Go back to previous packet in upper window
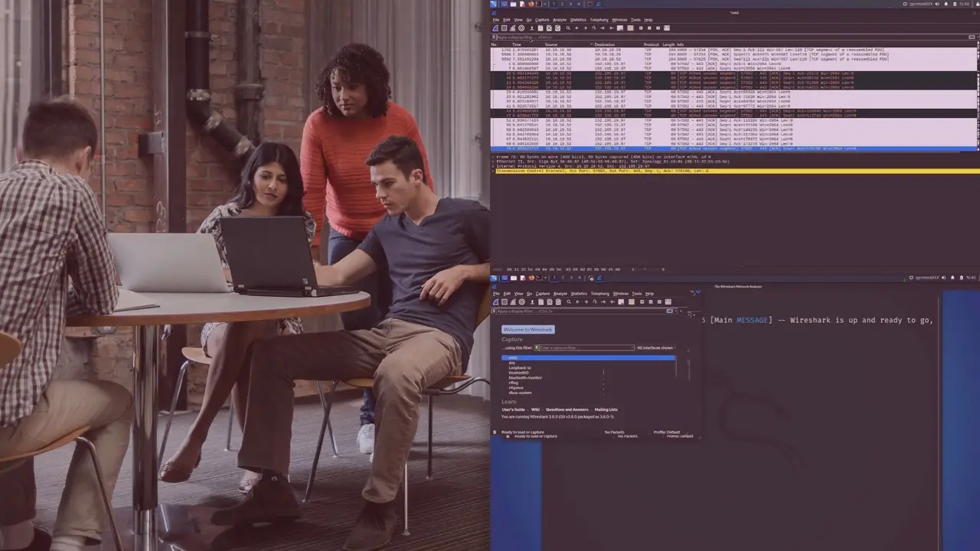 [x=577, y=28]
